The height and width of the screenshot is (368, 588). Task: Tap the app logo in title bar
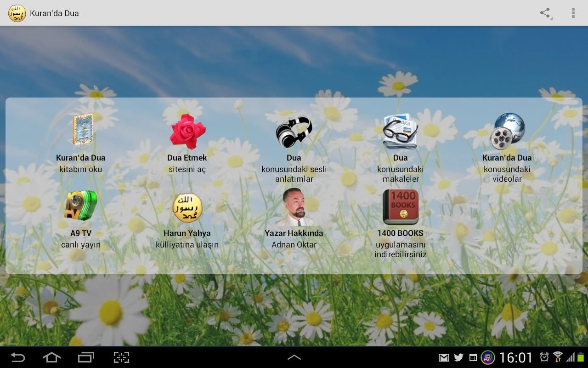(17, 13)
